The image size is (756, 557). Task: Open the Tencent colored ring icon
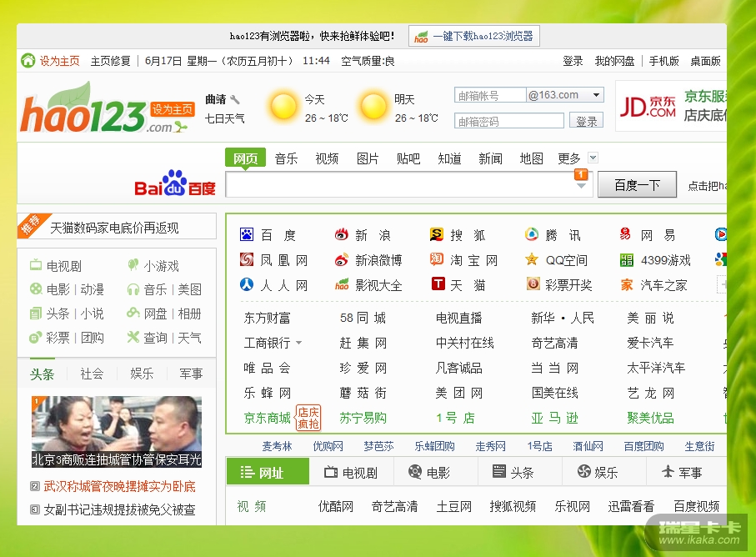(x=532, y=235)
